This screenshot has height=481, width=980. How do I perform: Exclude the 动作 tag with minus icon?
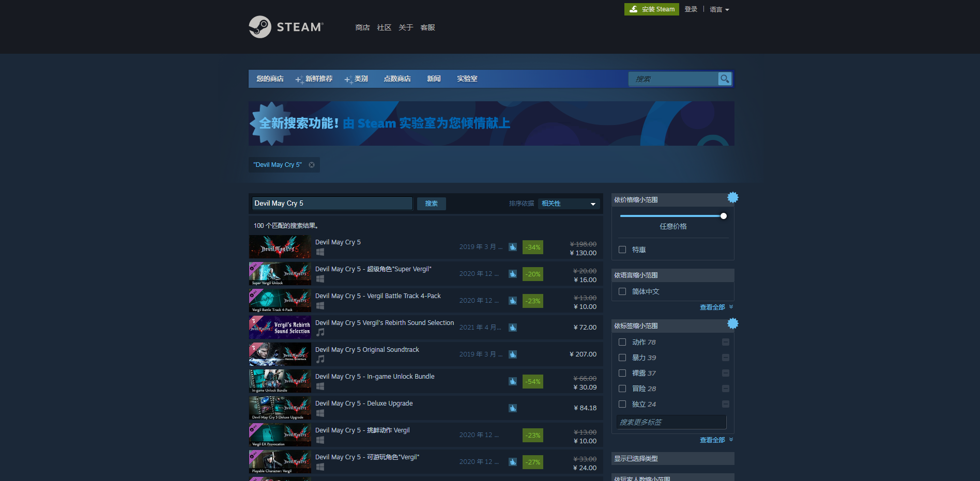pyautogui.click(x=726, y=342)
